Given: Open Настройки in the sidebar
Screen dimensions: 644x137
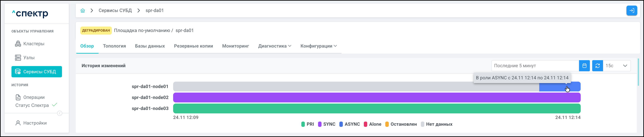Looking at the screenshot, I should [35, 123].
